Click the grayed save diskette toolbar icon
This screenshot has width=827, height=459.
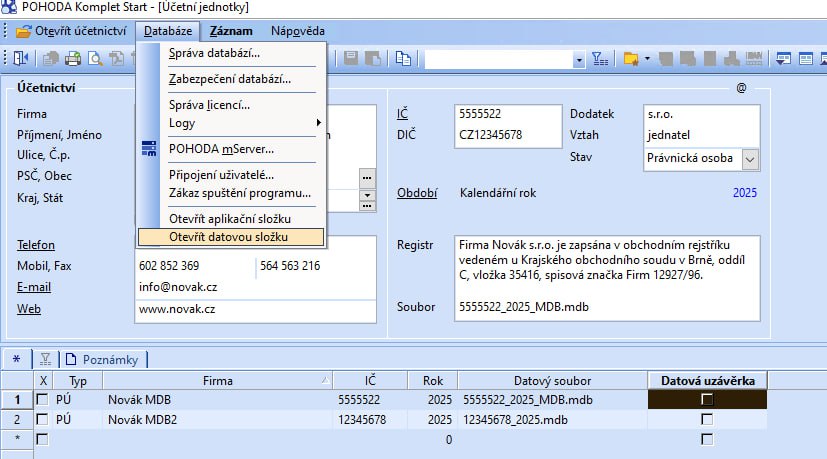point(351,59)
